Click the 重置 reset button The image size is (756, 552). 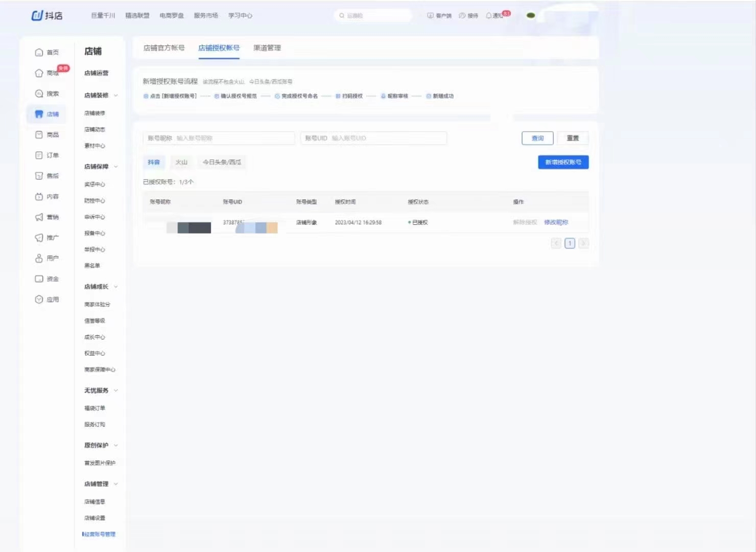coord(573,139)
